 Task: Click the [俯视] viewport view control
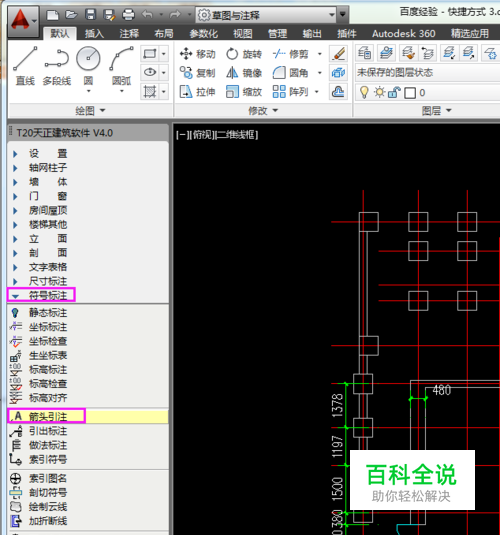[202, 135]
